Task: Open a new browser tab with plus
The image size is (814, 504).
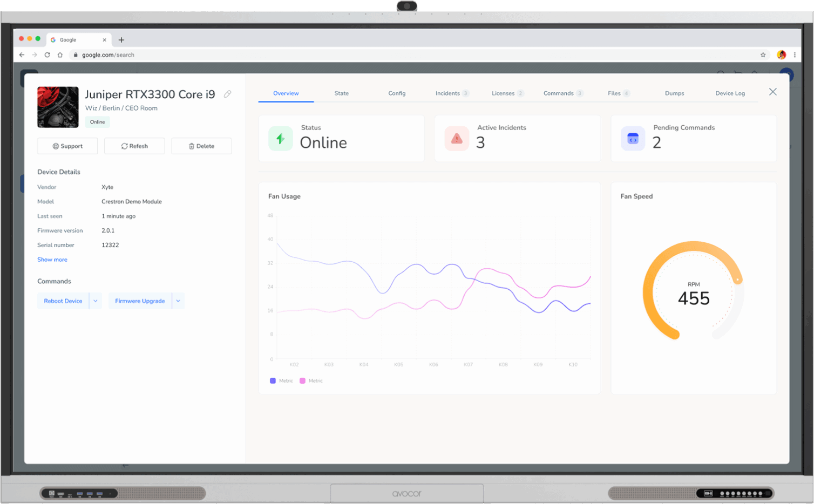Action: coord(121,40)
